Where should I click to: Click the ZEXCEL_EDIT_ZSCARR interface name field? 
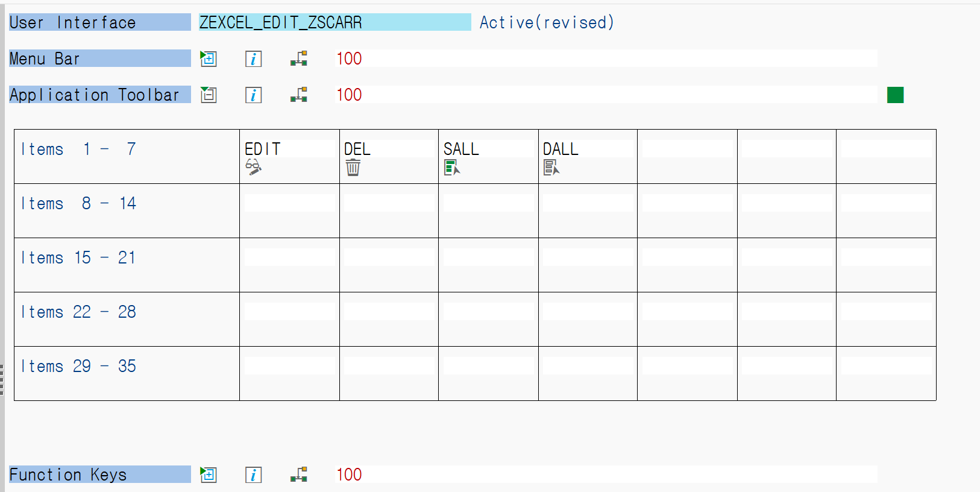[x=335, y=22]
